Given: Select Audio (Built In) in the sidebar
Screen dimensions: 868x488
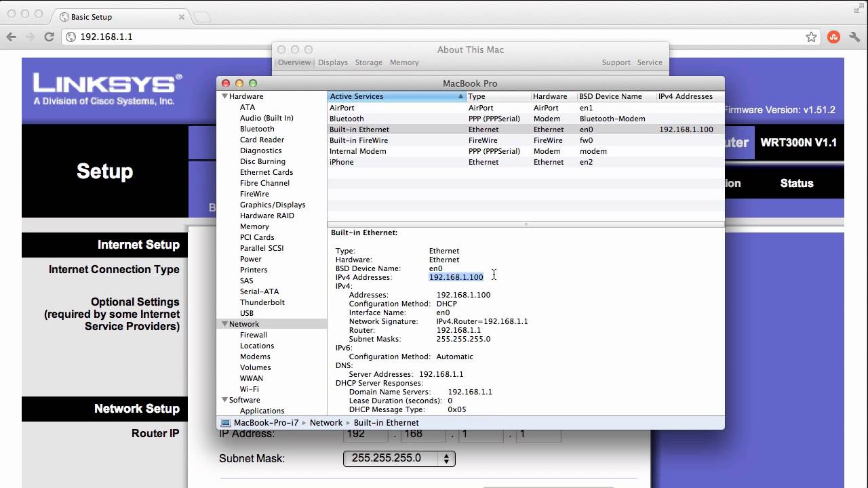Looking at the screenshot, I should [x=267, y=118].
